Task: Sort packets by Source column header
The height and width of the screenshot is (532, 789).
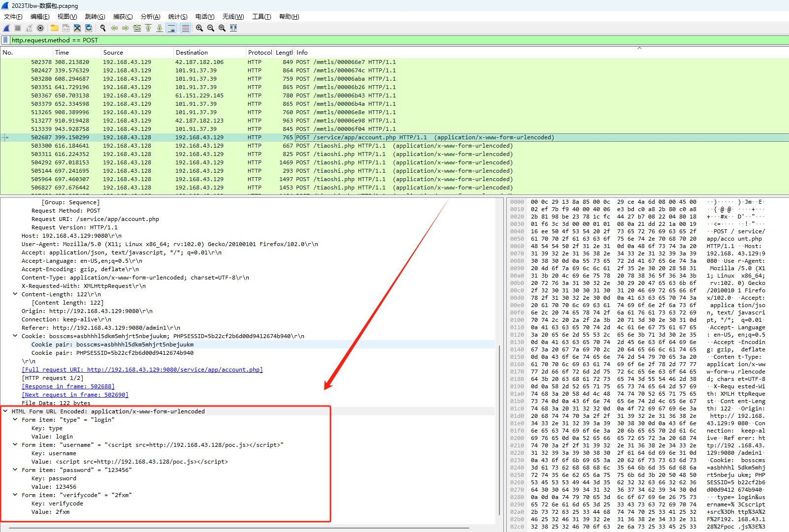Action: (x=137, y=53)
